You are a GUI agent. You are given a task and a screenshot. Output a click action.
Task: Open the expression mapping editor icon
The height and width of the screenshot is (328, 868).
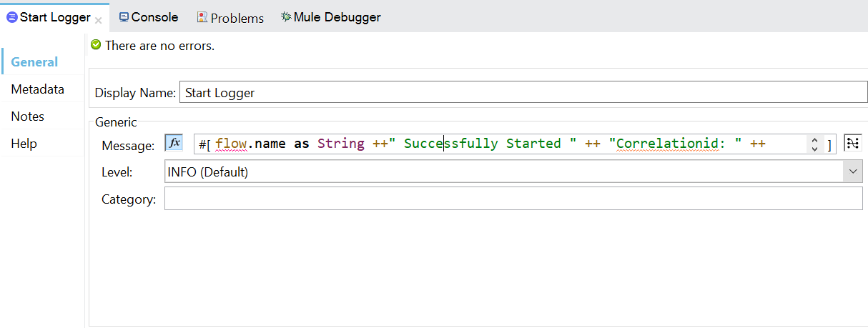[852, 143]
